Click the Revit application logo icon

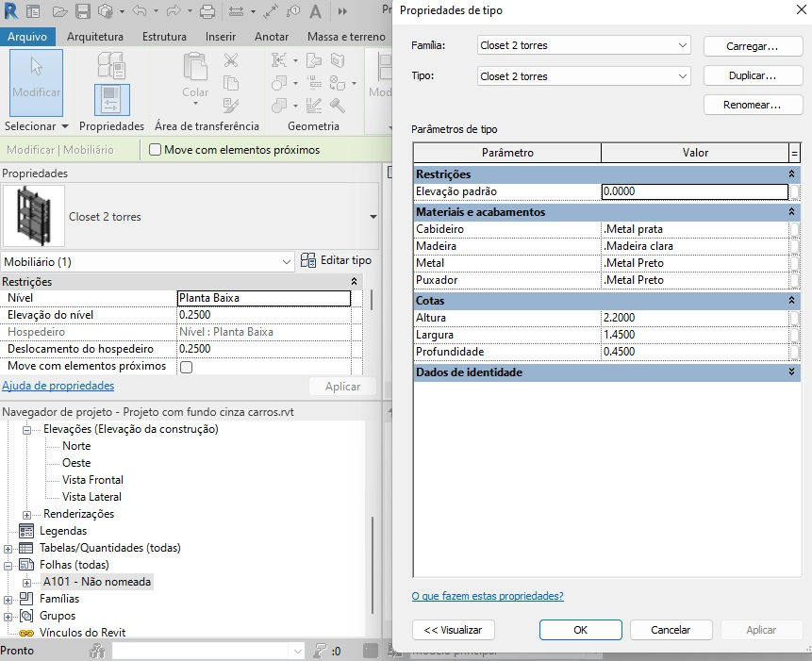click(9, 11)
